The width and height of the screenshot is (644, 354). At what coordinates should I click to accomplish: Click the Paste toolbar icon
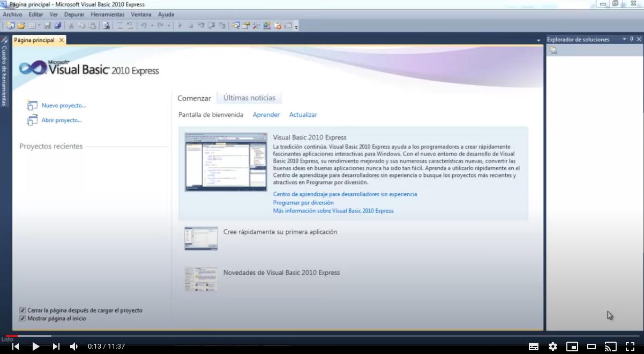coord(93,25)
